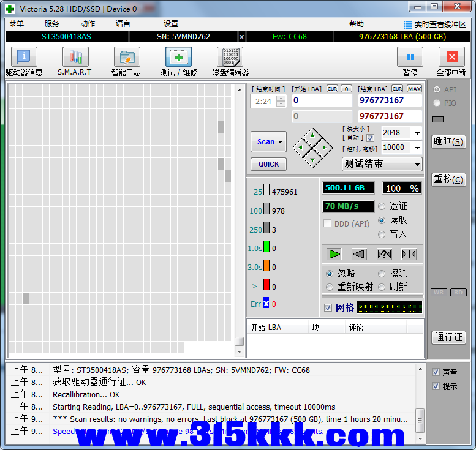Select the Read (读取) radio button
Screen dimensions: 476x450
point(382,220)
